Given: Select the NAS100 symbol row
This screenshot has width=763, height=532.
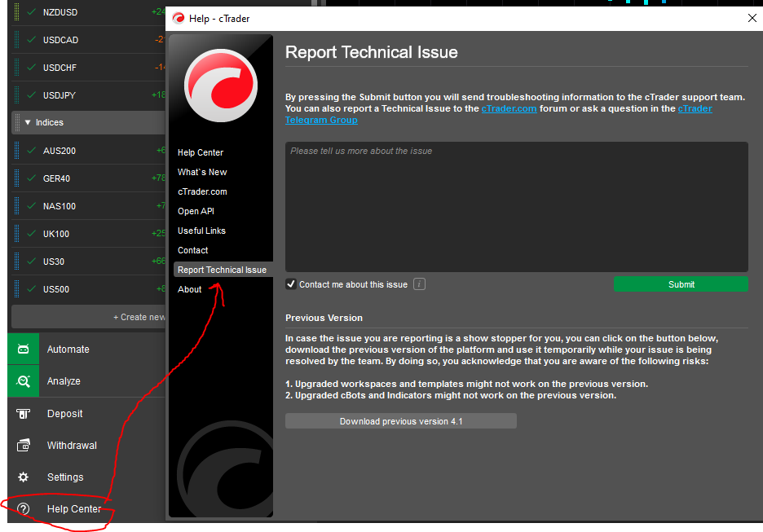Looking at the screenshot, I should coord(89,206).
